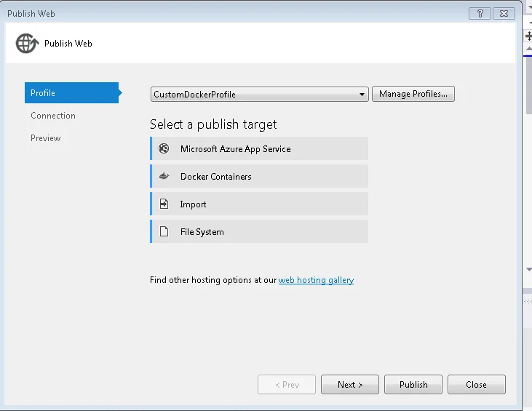Choose Import publish target
The image size is (532, 411).
click(x=259, y=204)
